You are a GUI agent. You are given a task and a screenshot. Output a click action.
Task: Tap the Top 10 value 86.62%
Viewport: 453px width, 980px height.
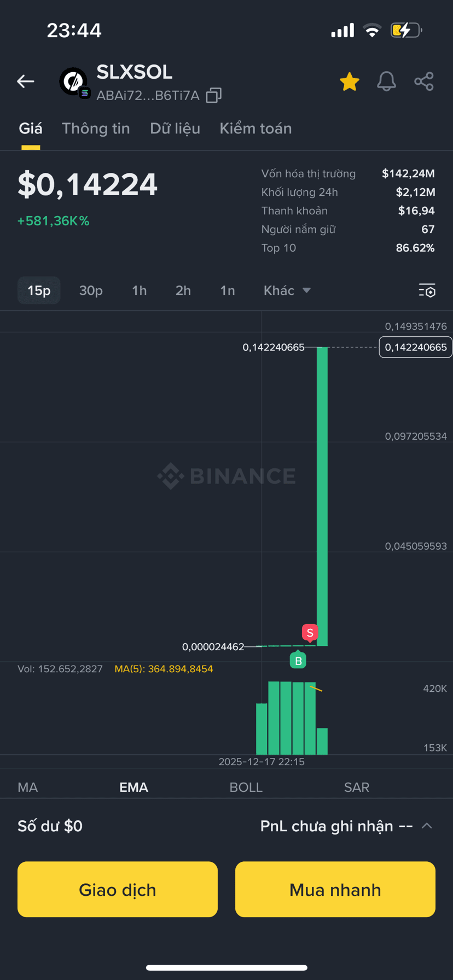[415, 248]
